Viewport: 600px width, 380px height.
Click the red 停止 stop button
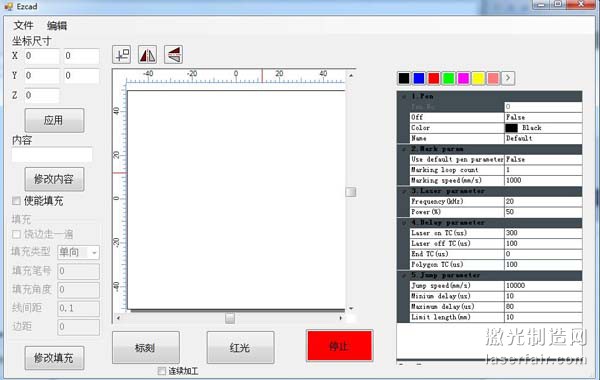pos(339,346)
